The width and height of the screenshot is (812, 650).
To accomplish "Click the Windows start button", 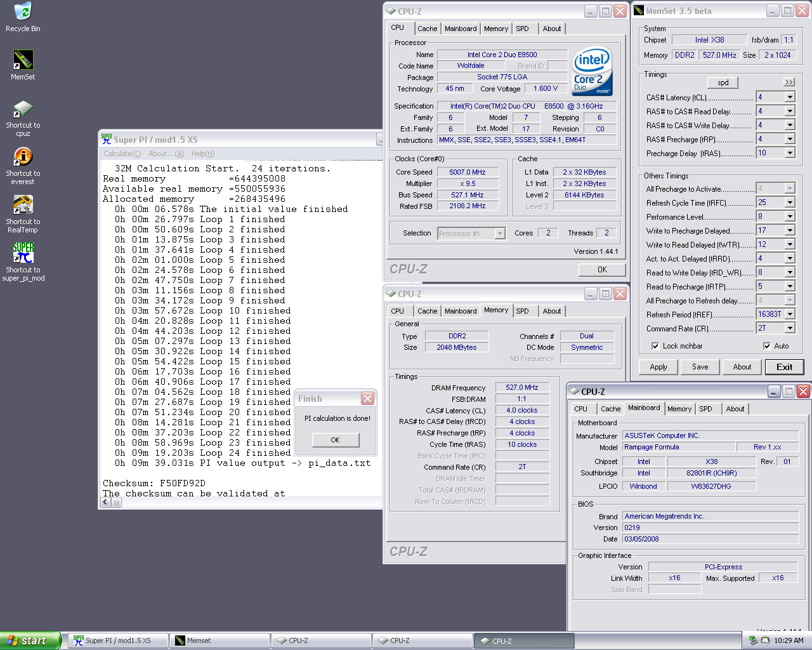I will click(30, 640).
